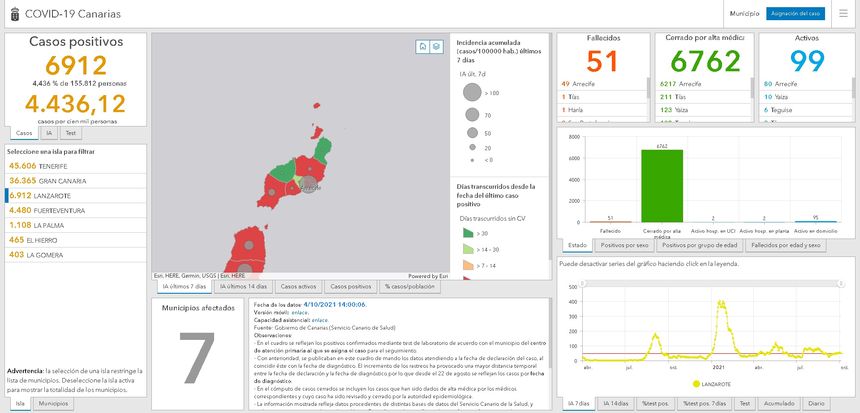Click the COVID-19 Canarias logo icon

point(15,14)
